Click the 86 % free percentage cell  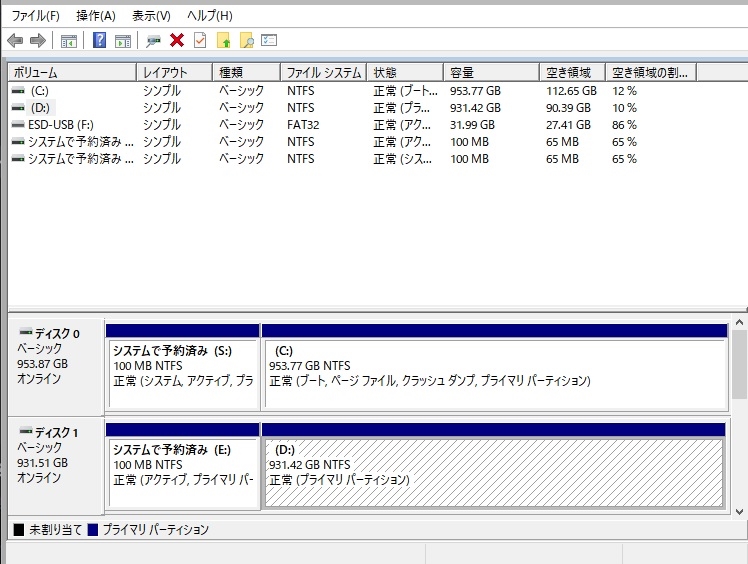point(624,125)
